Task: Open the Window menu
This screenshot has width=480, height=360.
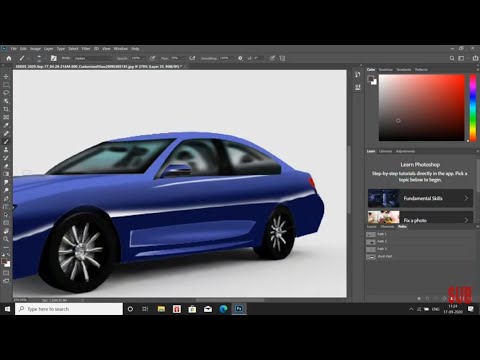Action: coord(121,49)
